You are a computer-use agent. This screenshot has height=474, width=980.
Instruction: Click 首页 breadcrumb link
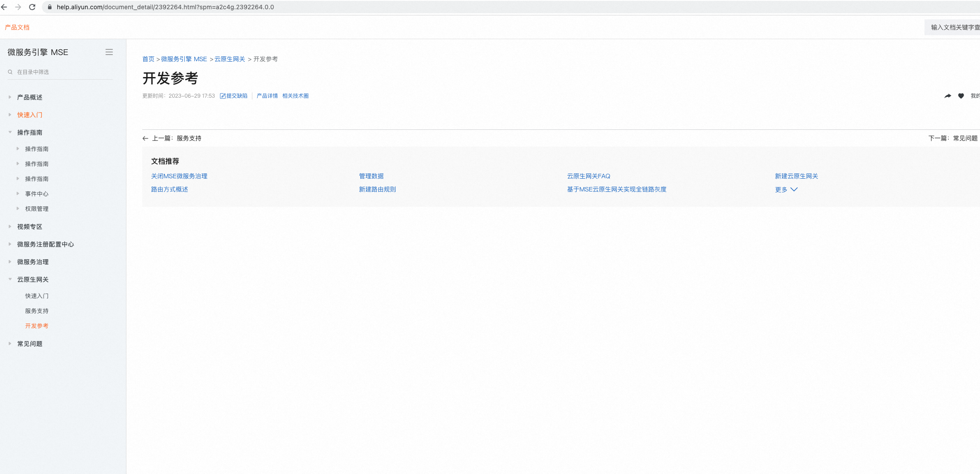point(148,59)
